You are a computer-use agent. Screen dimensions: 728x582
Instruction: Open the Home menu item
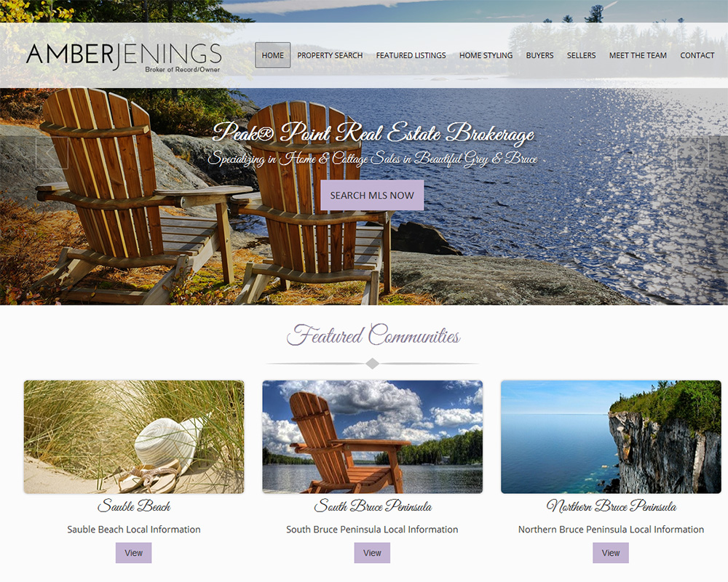pyautogui.click(x=272, y=55)
